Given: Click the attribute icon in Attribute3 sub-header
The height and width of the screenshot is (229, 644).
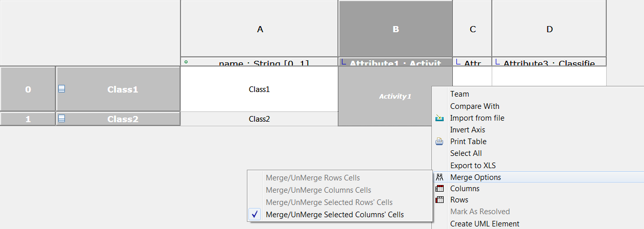Looking at the screenshot, I should tap(498, 62).
